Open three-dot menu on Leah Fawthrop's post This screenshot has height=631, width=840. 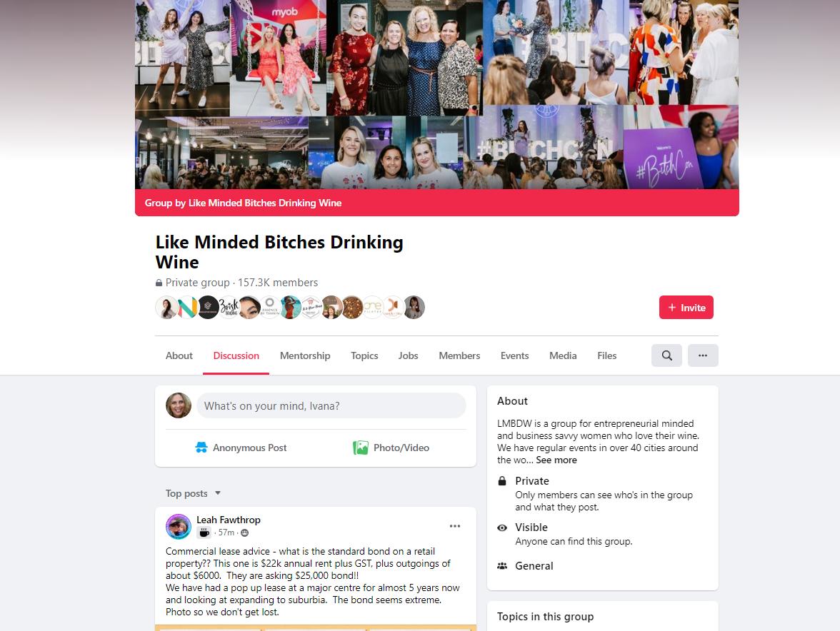(x=455, y=526)
